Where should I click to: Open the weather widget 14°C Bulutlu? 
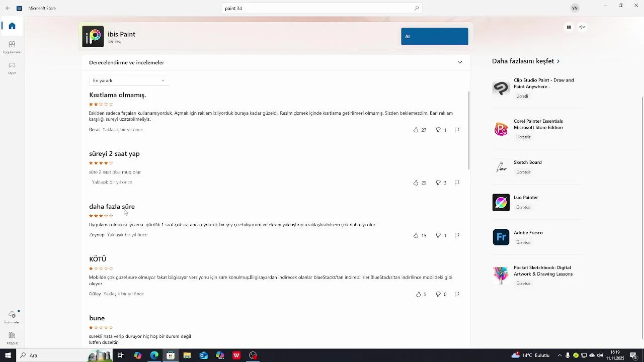coord(531,355)
